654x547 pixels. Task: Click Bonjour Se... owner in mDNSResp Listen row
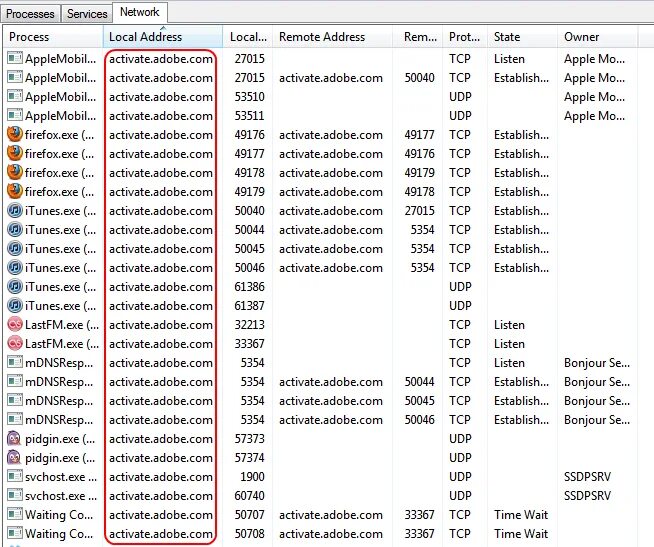(597, 363)
